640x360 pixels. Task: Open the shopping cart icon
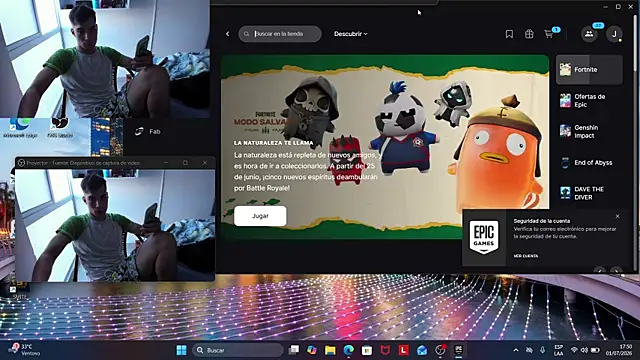[x=549, y=34]
